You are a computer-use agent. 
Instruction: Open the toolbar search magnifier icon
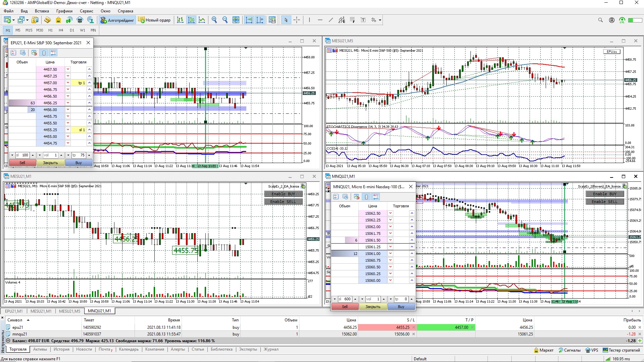(x=600, y=20)
